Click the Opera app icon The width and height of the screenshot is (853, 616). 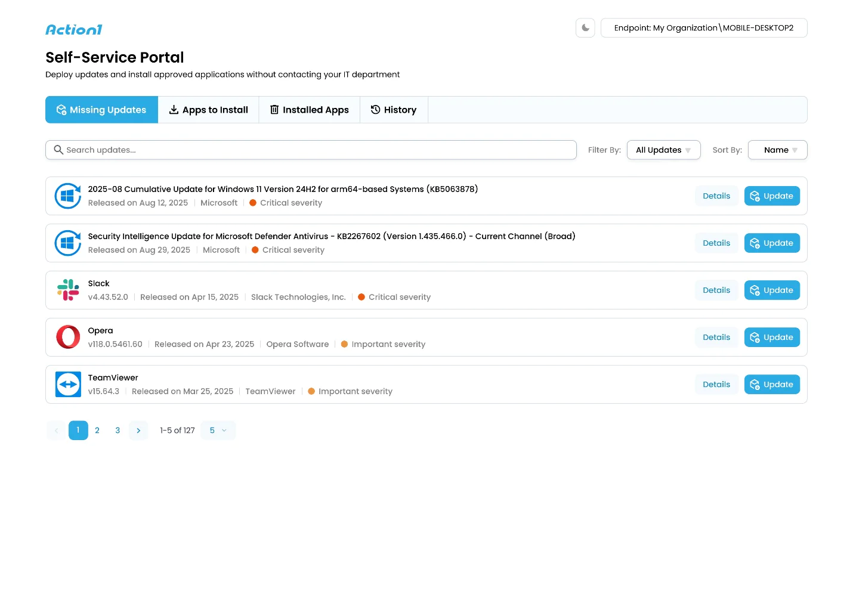pyautogui.click(x=68, y=338)
